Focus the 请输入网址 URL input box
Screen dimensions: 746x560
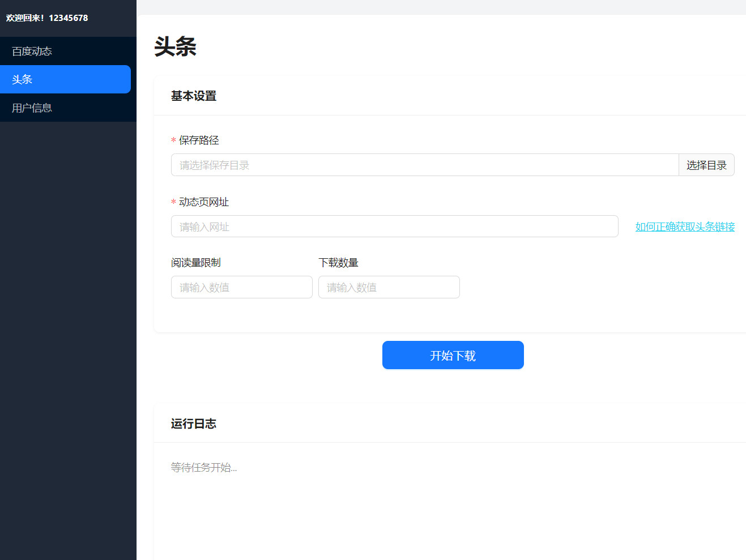coord(394,226)
